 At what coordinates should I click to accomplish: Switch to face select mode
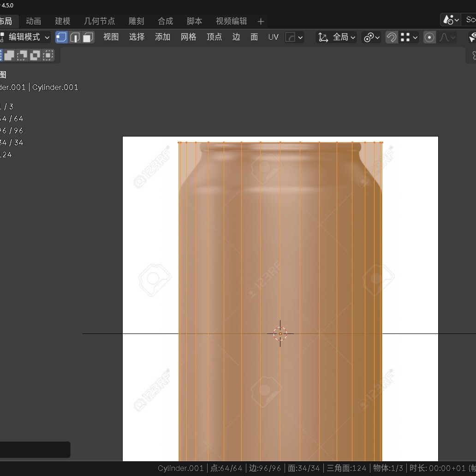88,37
